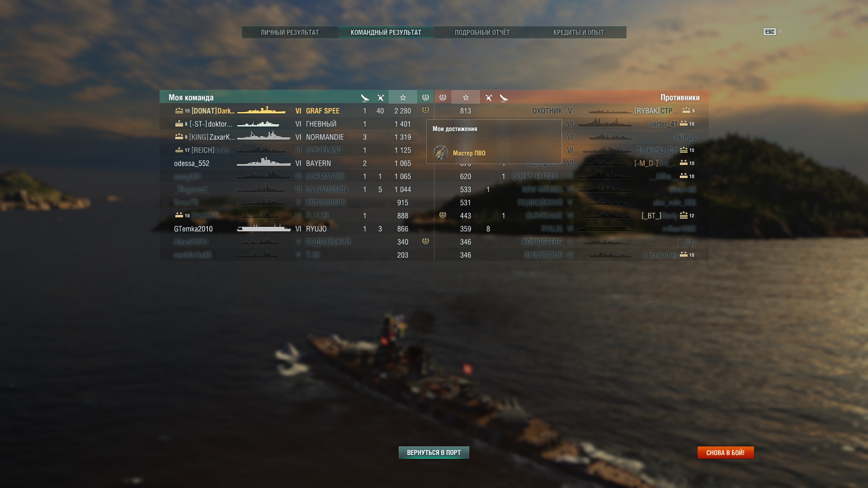Select the odessa_552 Bayern row

point(297,163)
